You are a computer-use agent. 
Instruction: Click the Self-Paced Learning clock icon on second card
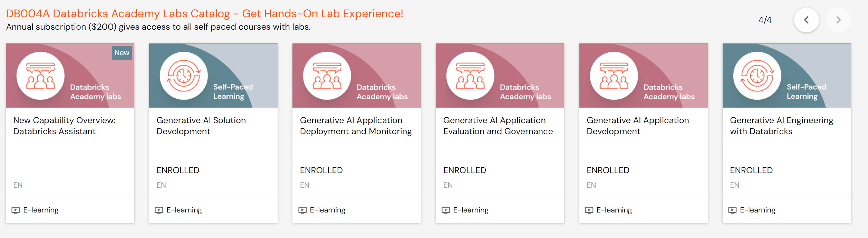tap(183, 76)
